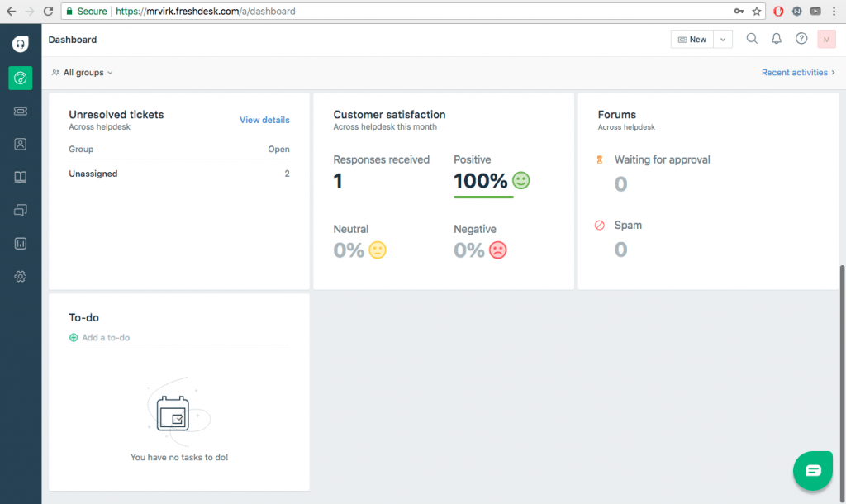
Task: Click the add to-do plus icon
Action: 74,338
